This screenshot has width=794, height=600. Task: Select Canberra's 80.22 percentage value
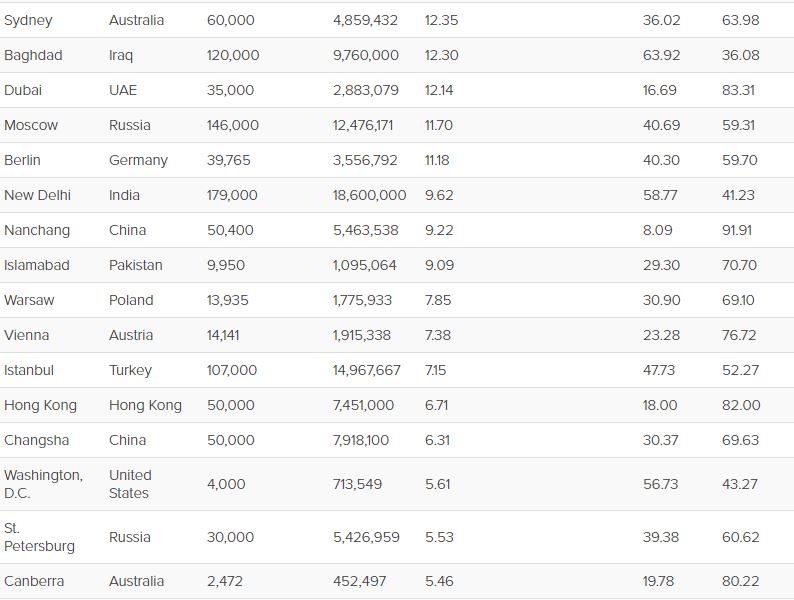coord(740,581)
